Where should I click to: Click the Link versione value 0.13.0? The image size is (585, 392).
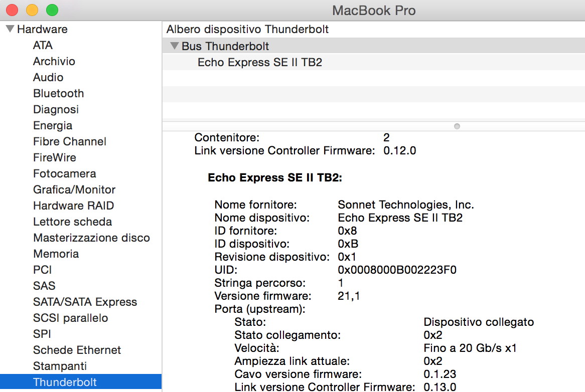pyautogui.click(x=440, y=387)
